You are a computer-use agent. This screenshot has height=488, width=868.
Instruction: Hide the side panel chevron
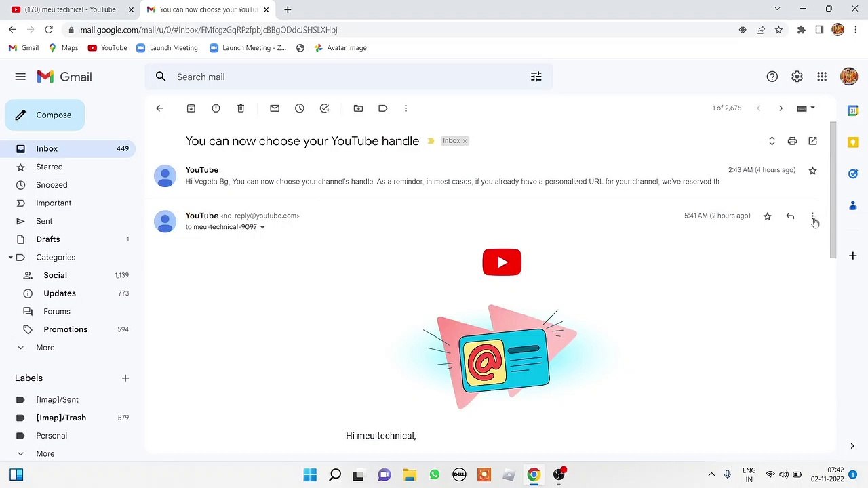click(x=852, y=446)
